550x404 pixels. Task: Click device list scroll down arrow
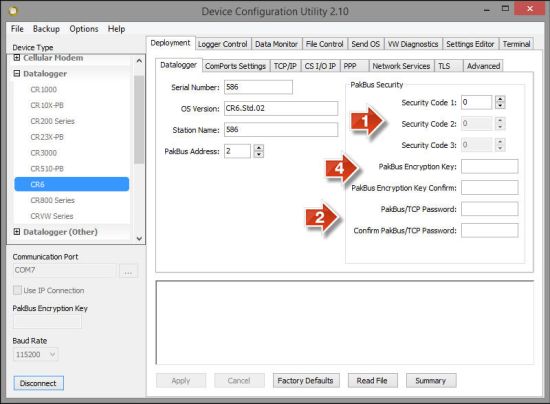139,238
